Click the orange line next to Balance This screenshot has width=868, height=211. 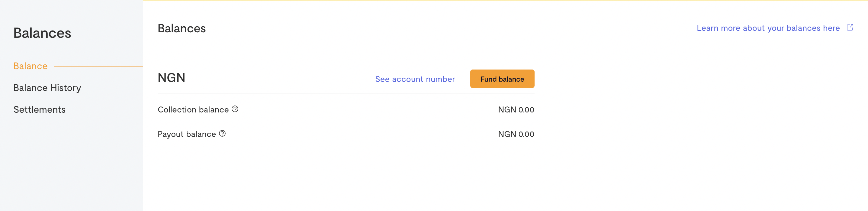coord(98,67)
